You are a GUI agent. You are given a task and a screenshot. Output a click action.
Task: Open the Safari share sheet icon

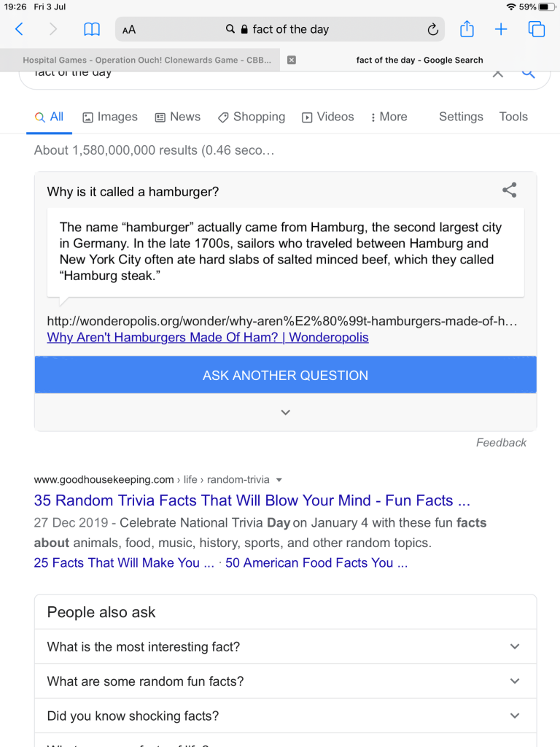coord(467,29)
